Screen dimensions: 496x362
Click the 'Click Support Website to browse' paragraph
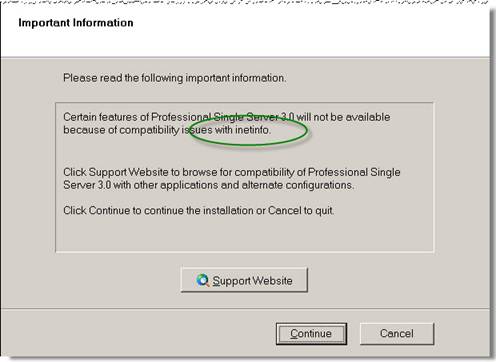232,178
